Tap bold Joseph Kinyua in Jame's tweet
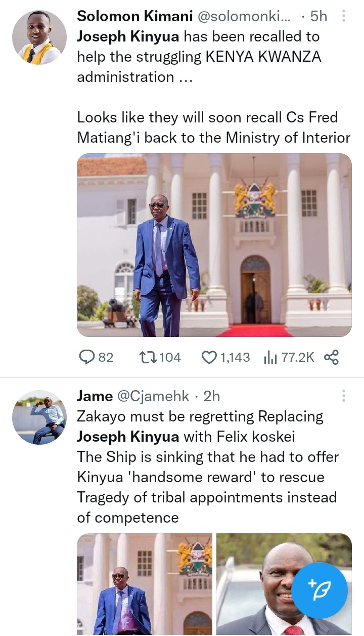364x636 pixels. coord(128,437)
